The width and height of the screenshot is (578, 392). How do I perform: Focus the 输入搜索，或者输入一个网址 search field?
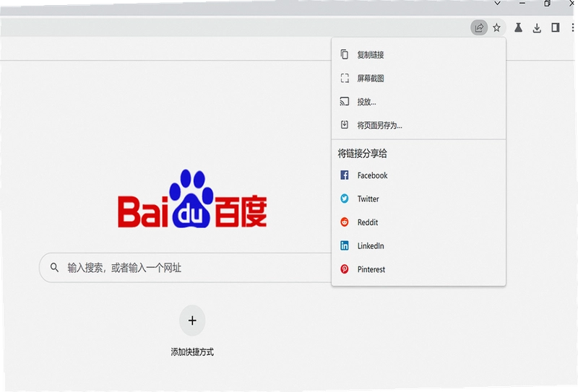186,268
